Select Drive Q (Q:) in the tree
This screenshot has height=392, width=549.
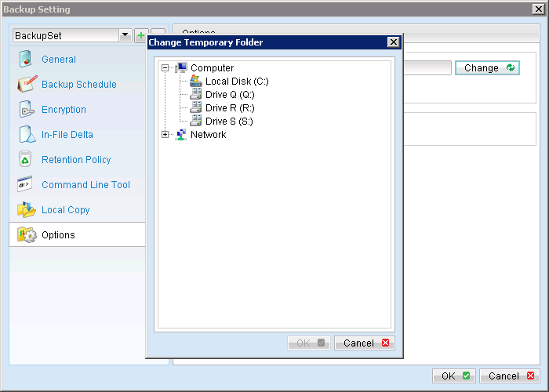[229, 95]
